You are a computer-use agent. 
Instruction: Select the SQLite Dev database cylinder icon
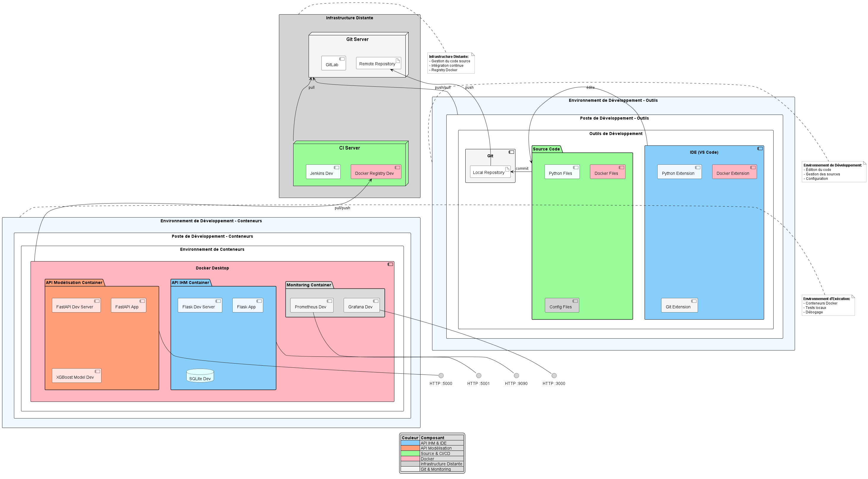coord(200,375)
